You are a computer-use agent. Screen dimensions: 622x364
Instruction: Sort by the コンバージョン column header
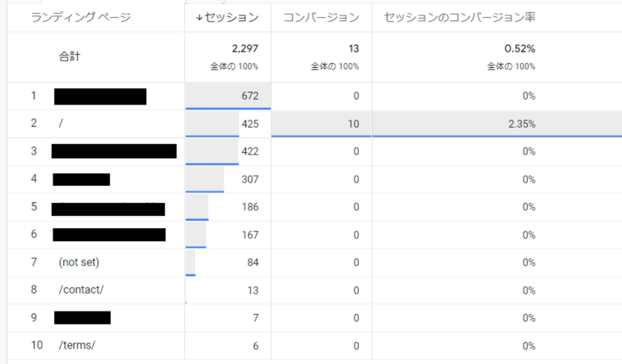point(321,17)
